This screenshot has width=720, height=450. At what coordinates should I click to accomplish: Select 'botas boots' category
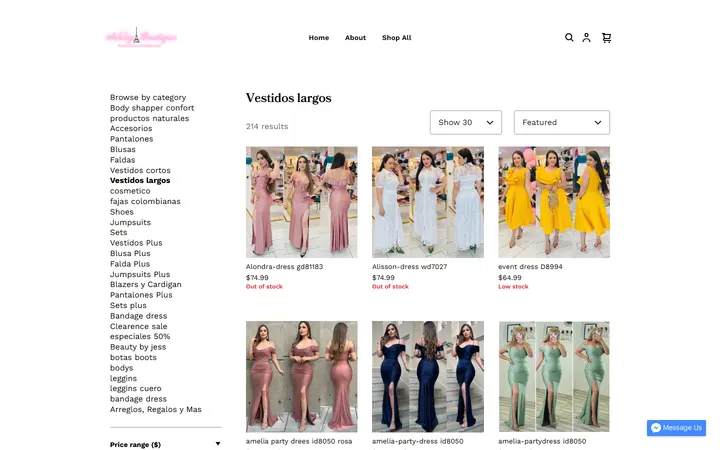133,358
